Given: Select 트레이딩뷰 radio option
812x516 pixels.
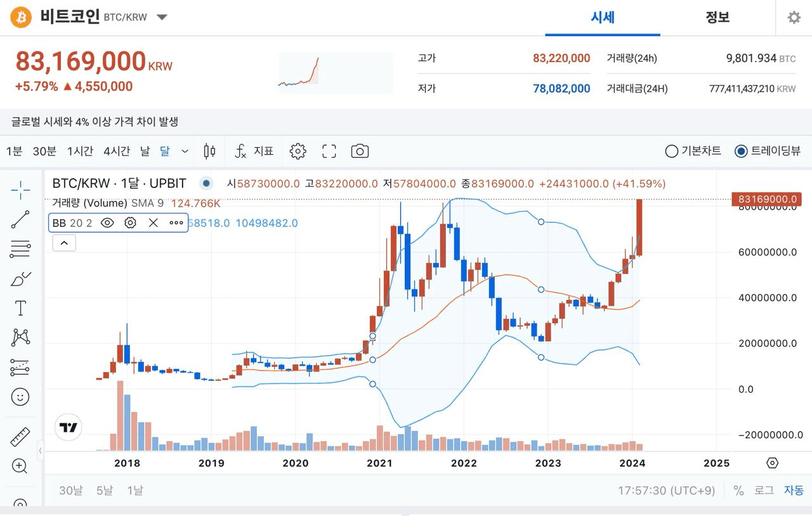Looking at the screenshot, I should point(741,151).
